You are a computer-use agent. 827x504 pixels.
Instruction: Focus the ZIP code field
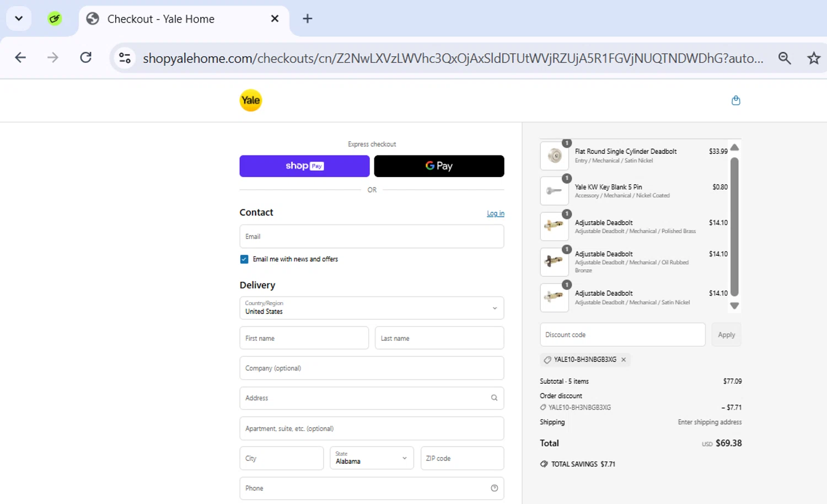[462, 458]
